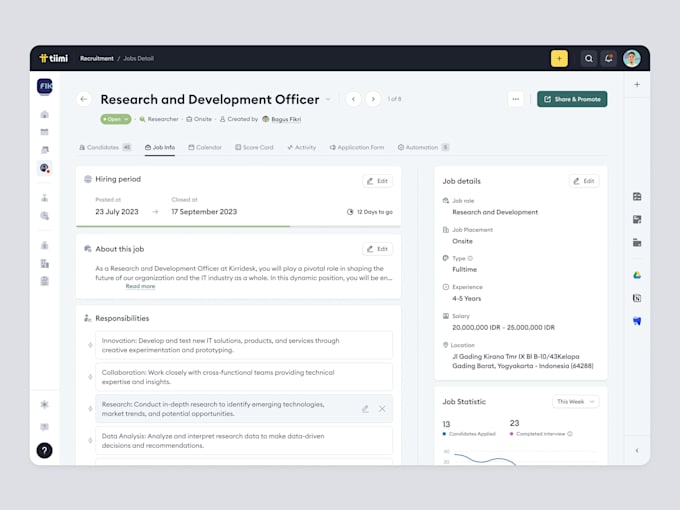
Task: Click the Data Analysis responsibility row
Action: click(244, 441)
